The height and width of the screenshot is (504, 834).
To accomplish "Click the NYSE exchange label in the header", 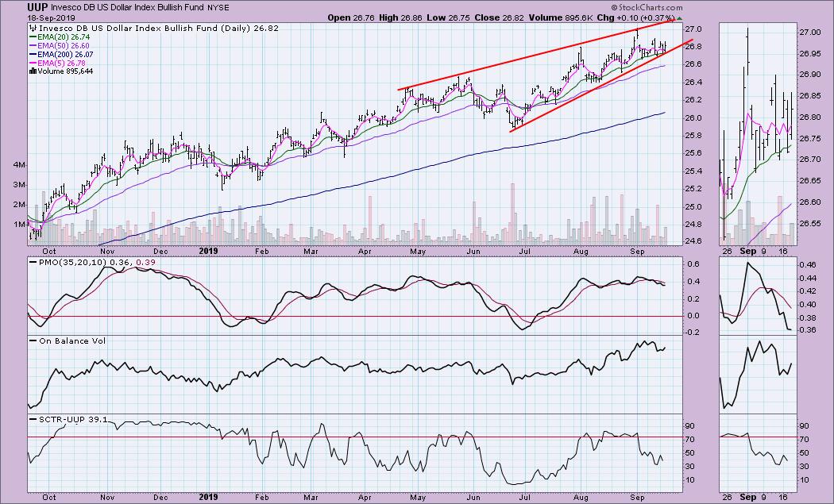I will pos(218,8).
